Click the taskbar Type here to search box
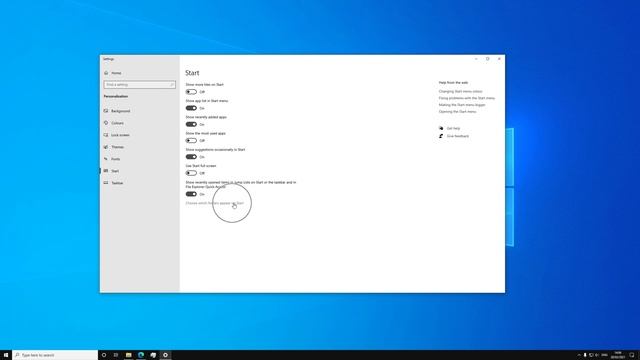Viewport: 640px width, 360px height. coord(55,355)
